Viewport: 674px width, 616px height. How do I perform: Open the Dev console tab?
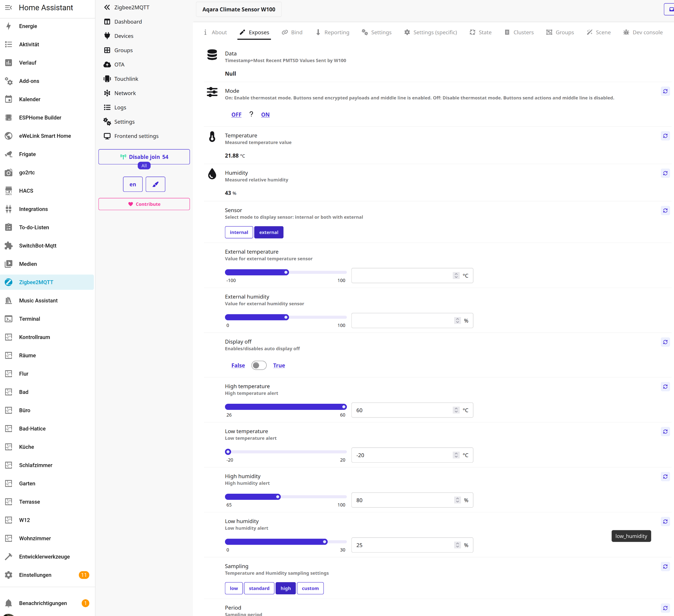[x=643, y=32]
